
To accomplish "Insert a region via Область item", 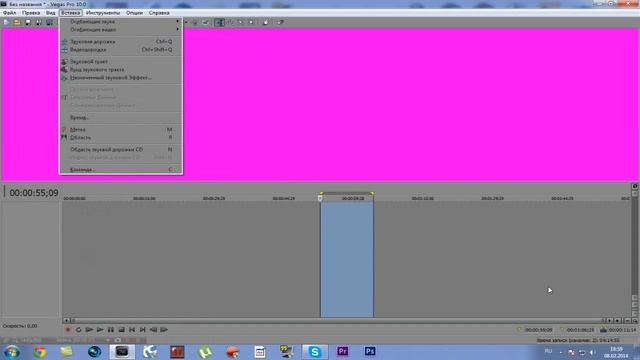I will coord(121,138).
